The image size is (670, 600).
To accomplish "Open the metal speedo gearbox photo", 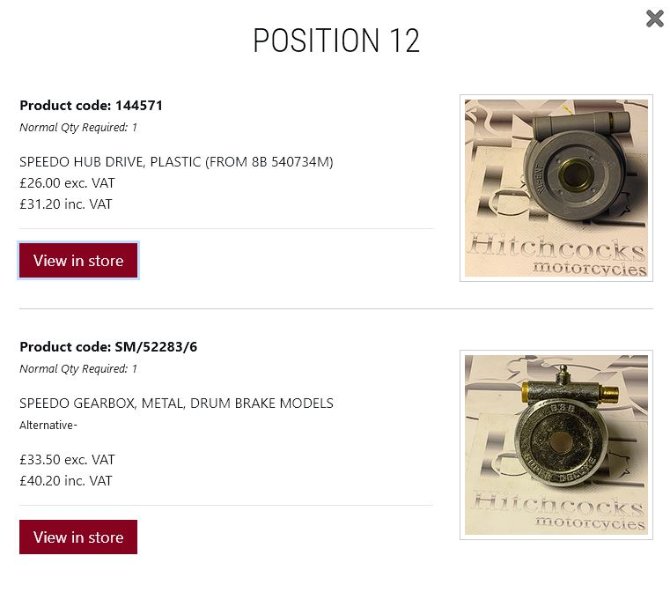I will (556, 445).
